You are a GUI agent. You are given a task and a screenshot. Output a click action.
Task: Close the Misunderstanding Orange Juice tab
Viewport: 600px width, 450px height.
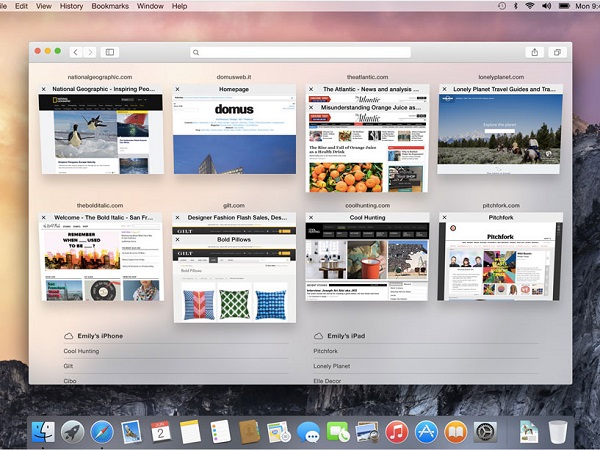click(x=311, y=108)
